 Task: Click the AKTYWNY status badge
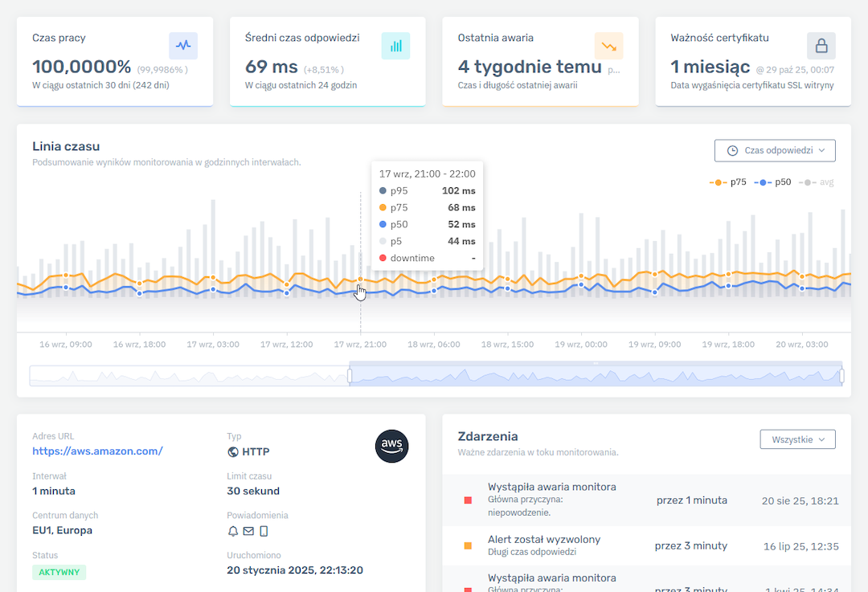pos(59,572)
